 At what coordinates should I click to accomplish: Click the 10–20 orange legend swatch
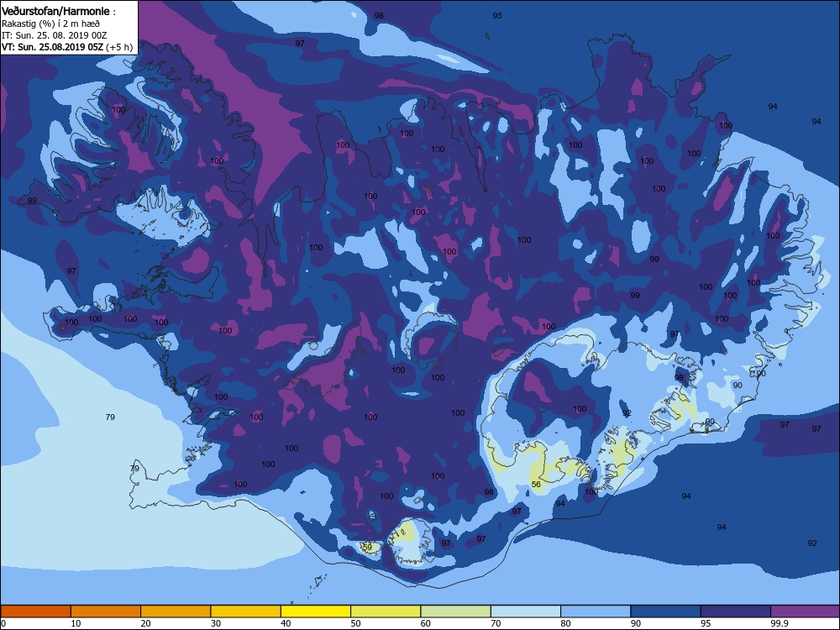106,612
